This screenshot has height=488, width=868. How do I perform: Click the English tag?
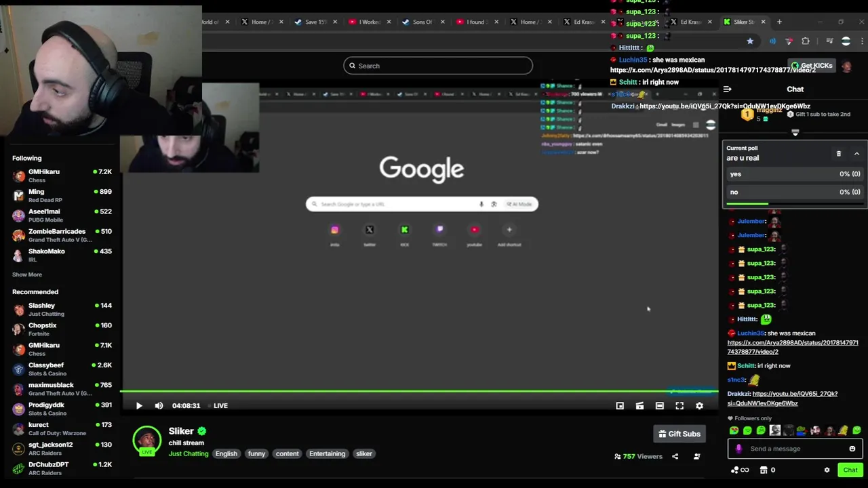(226, 453)
